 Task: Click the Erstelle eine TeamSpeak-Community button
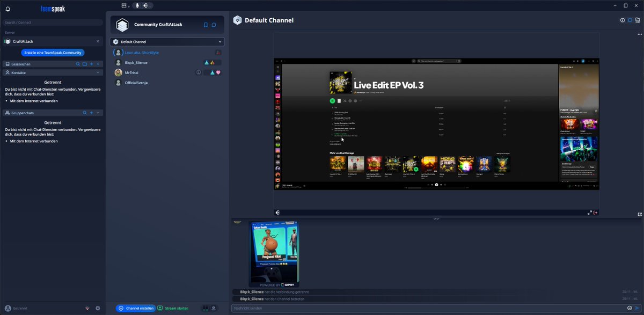[52, 52]
